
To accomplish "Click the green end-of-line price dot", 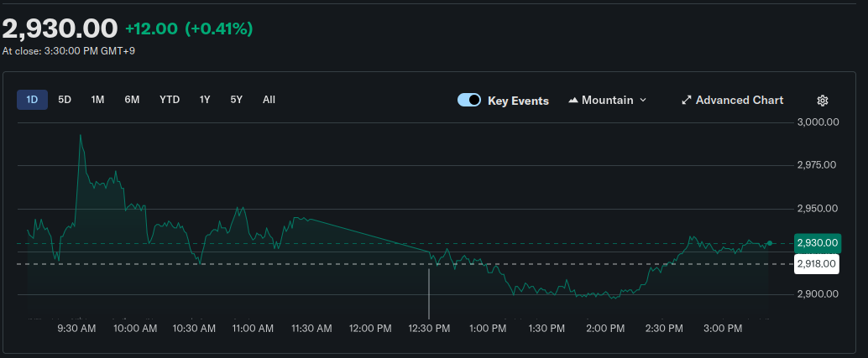I will (x=770, y=243).
